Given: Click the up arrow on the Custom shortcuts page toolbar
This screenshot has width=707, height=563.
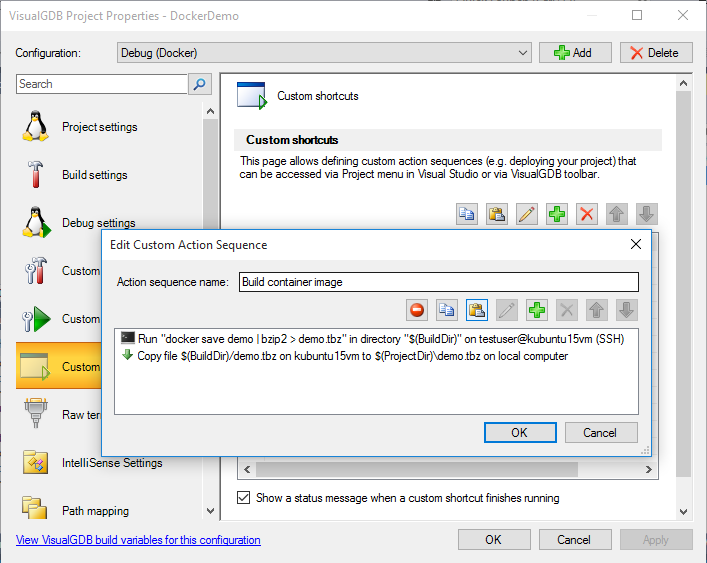Looking at the screenshot, I should 616,214.
